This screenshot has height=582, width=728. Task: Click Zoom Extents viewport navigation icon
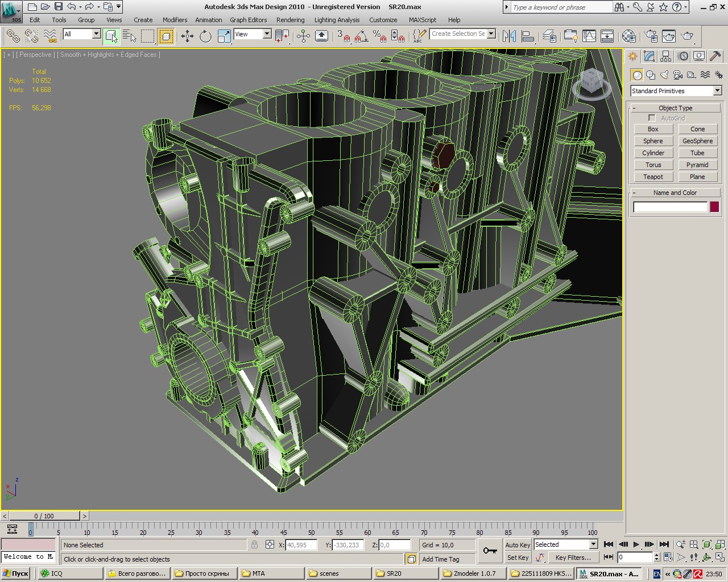click(x=707, y=544)
